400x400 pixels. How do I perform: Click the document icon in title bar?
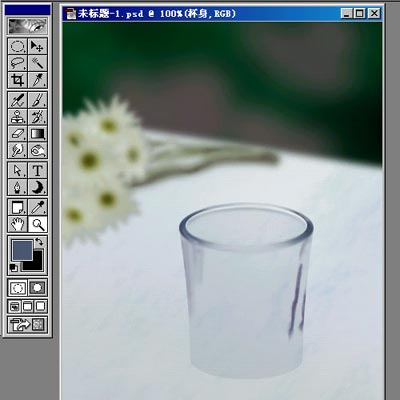[x=71, y=14]
